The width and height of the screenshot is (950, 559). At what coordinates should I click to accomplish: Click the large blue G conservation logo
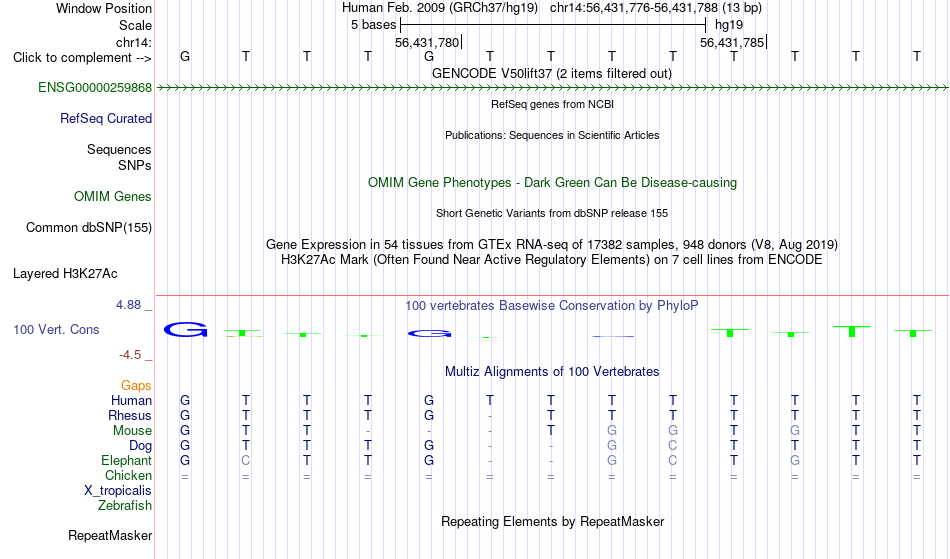[185, 329]
